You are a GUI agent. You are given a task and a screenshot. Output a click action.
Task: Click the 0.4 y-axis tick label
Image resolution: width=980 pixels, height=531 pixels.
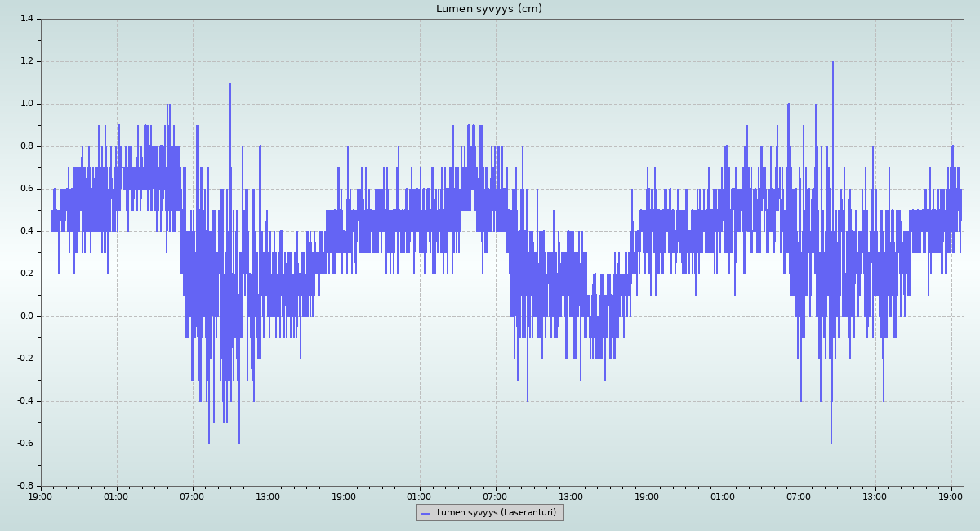26,231
